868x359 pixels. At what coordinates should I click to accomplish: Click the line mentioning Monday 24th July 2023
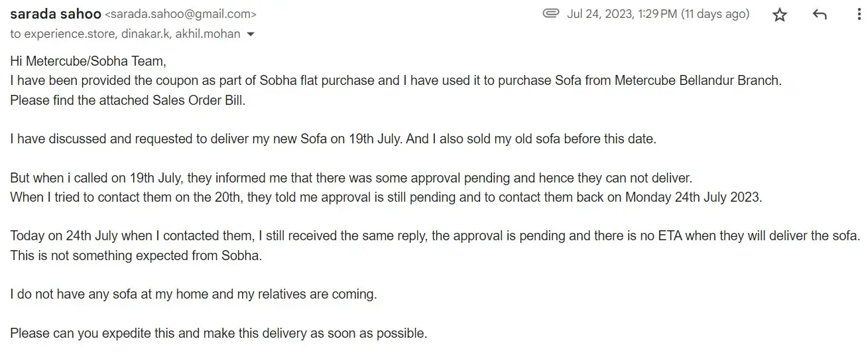[386, 198]
